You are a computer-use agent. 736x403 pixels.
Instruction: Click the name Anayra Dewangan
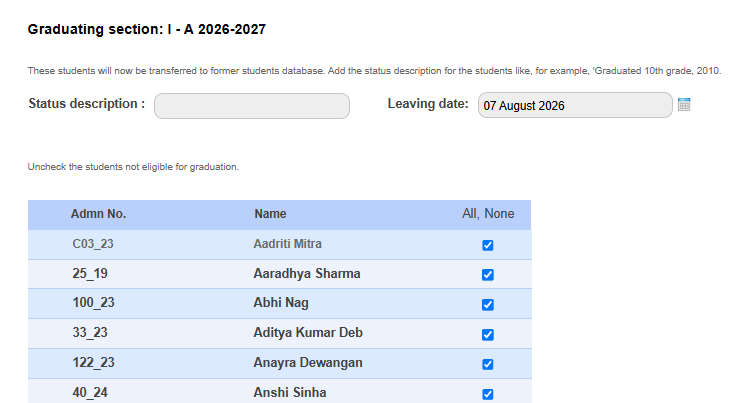pyautogui.click(x=308, y=363)
